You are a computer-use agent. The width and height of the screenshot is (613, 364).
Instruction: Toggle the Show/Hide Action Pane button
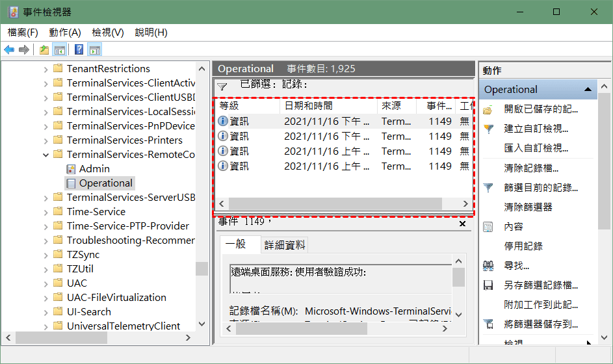pos(95,50)
